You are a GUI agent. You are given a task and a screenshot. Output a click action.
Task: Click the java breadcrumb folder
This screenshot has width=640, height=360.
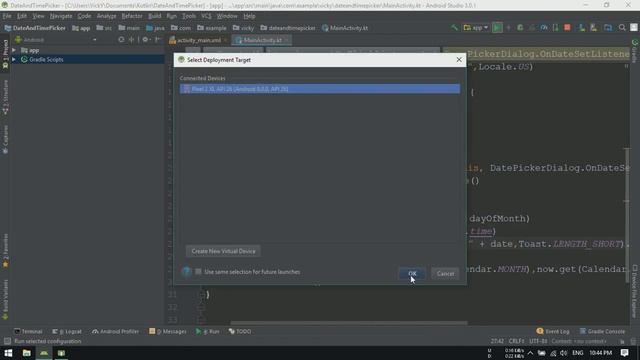tap(155, 28)
